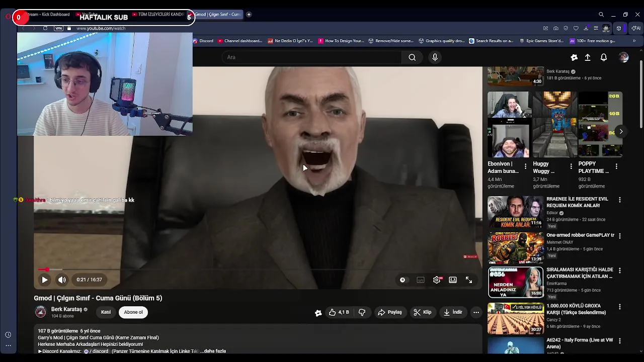Click the Paylaş share button

tap(390, 312)
